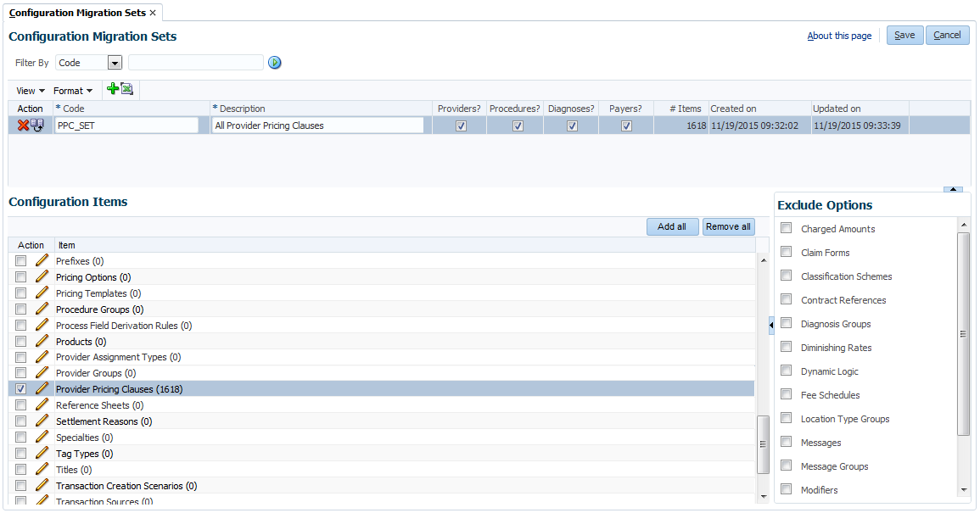Click the Cancel button

[947, 35]
